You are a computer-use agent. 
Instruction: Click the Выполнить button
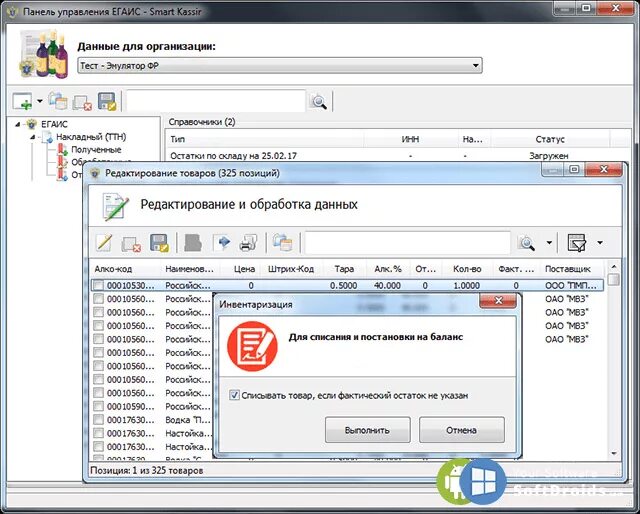click(x=367, y=430)
